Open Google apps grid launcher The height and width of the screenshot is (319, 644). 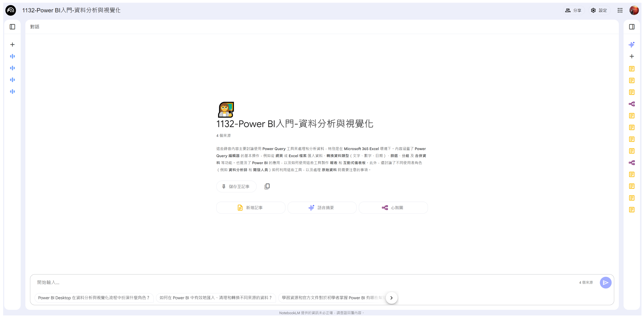620,10
